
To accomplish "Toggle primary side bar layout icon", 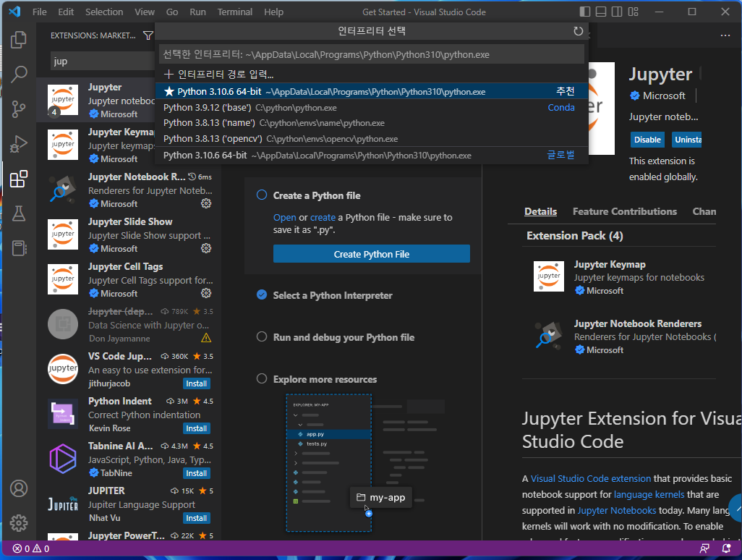I will 585,12.
